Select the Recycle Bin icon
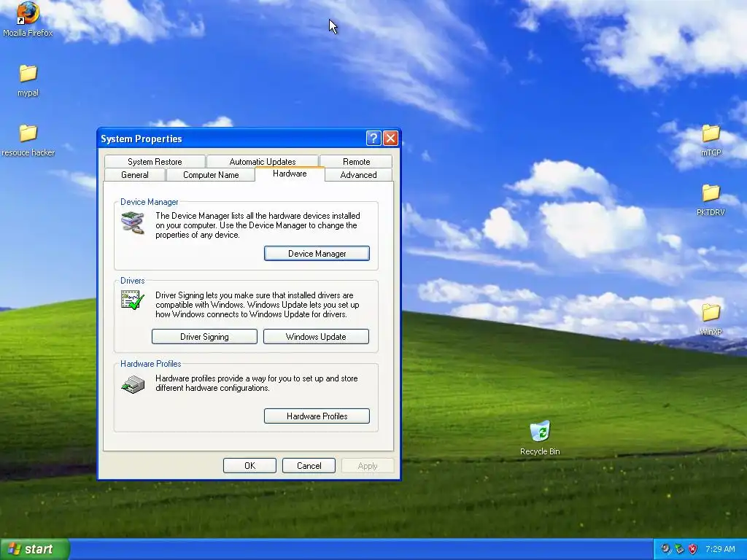 click(x=540, y=431)
